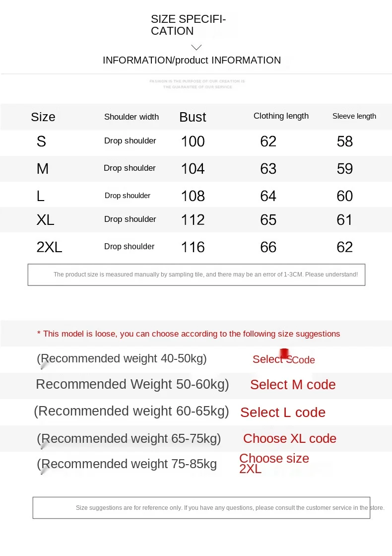Click the SIZE SPECIFICATION heading
Viewport: 392px width, 556px height.
point(188,25)
